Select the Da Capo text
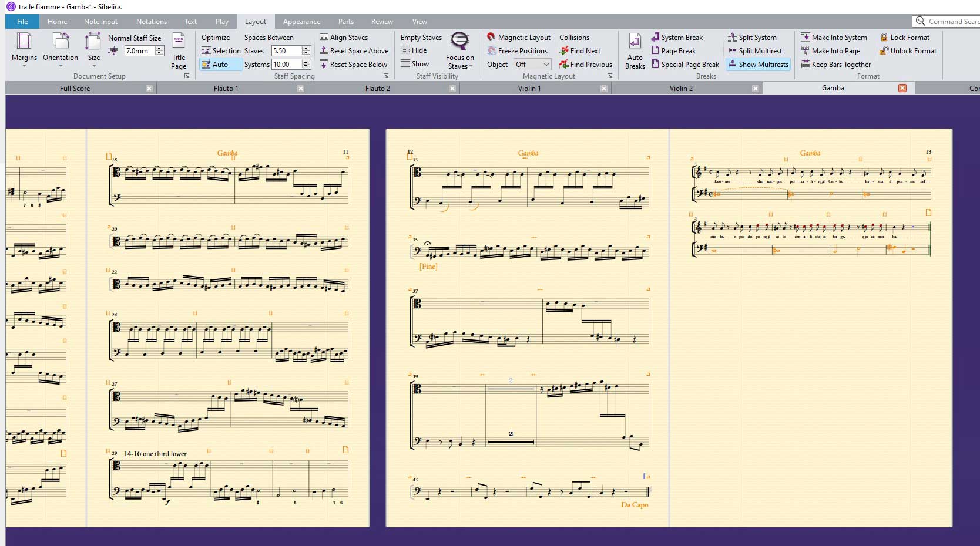The height and width of the screenshot is (546, 980). coord(635,505)
